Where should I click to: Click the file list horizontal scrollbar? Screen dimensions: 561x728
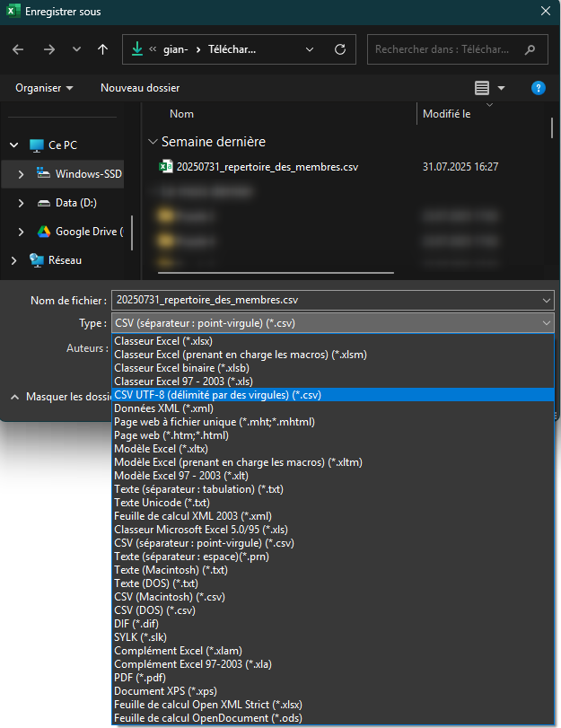[276, 273]
